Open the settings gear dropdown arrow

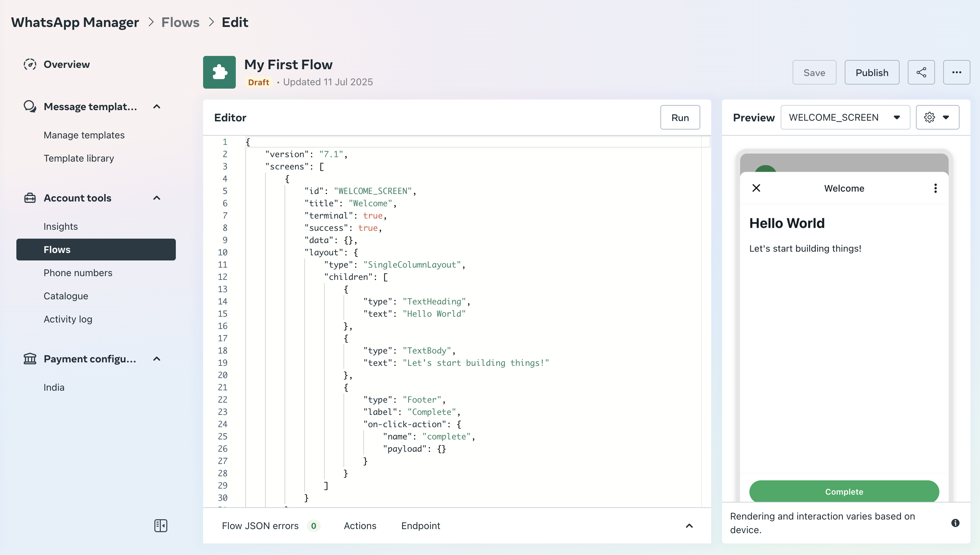tap(946, 117)
